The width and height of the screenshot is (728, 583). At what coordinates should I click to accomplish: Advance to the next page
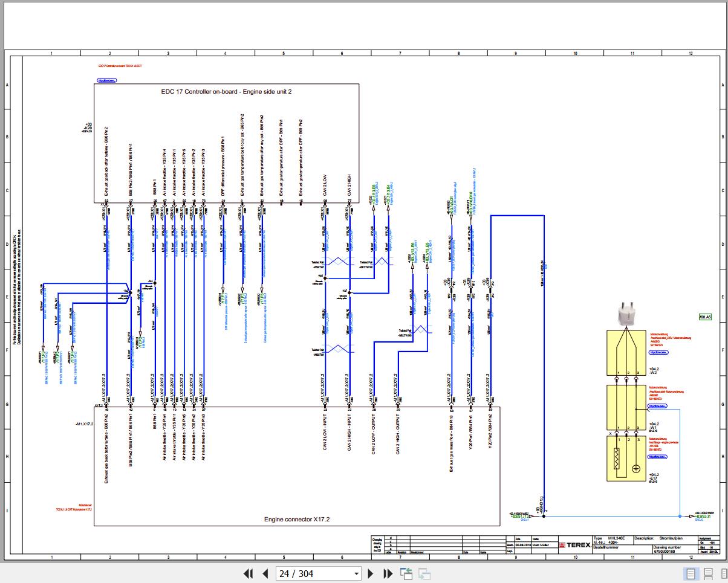371,573
